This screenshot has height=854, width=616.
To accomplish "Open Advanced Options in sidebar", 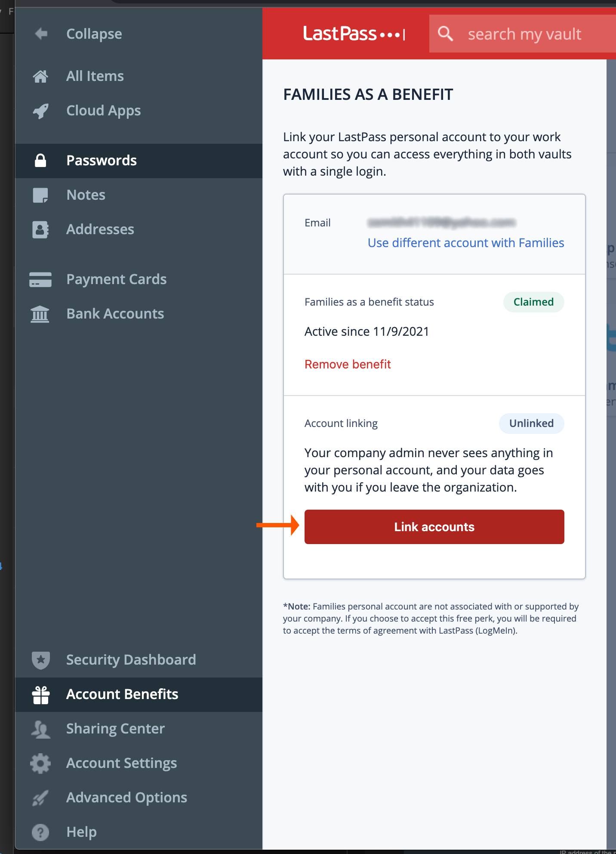I will [126, 797].
